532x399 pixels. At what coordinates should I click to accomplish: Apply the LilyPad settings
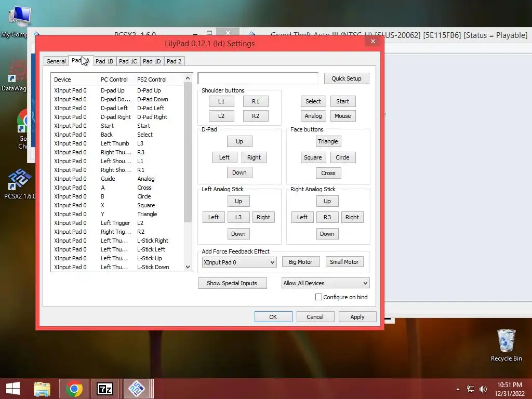pos(357,316)
